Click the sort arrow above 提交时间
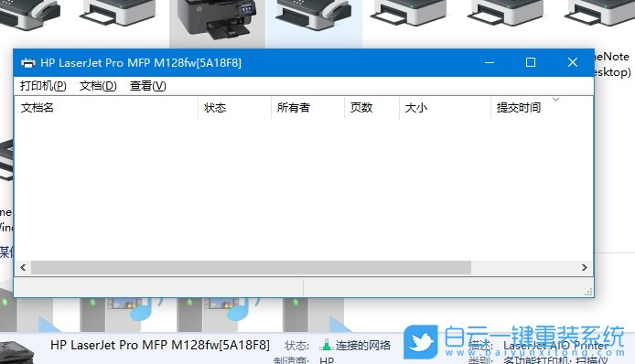 coord(555,99)
